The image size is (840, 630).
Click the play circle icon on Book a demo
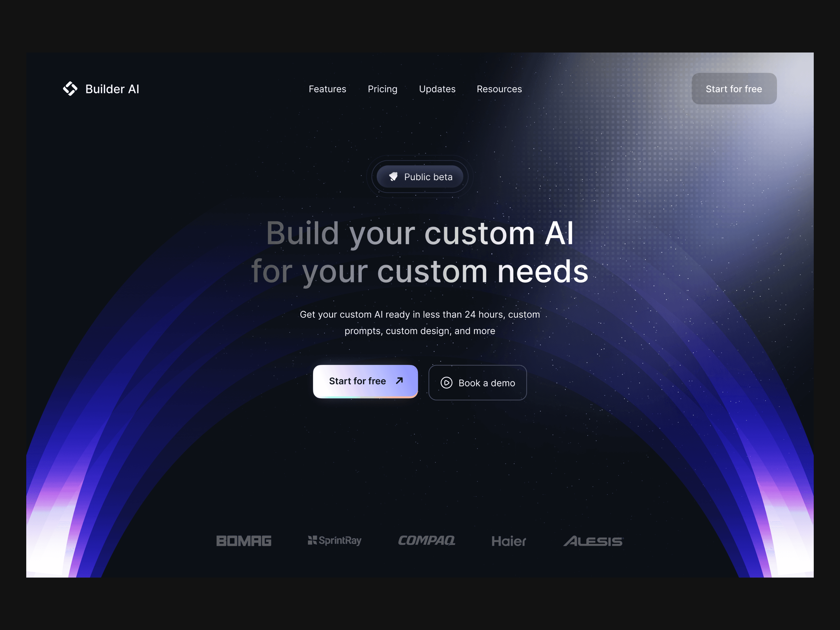coord(447,382)
